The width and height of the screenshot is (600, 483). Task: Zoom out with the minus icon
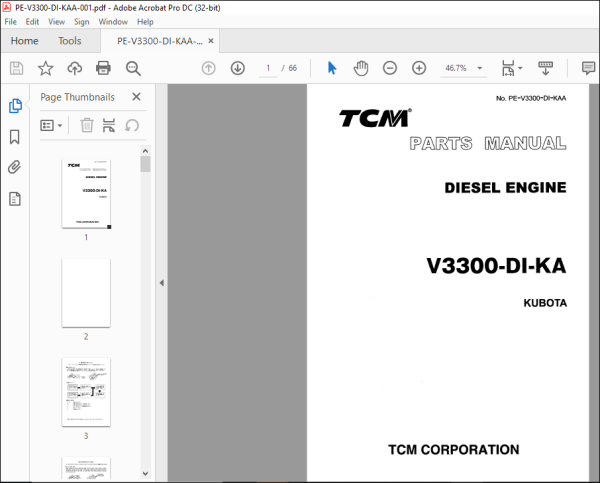tap(390, 69)
